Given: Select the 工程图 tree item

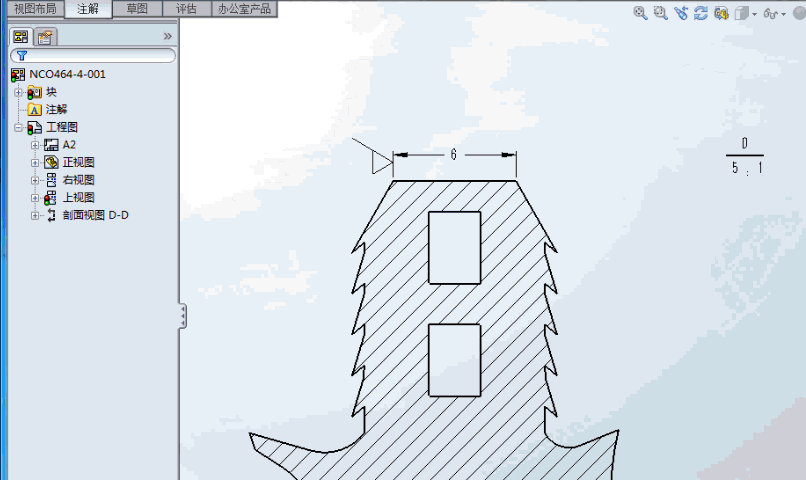Looking at the screenshot, I should coord(62,127).
